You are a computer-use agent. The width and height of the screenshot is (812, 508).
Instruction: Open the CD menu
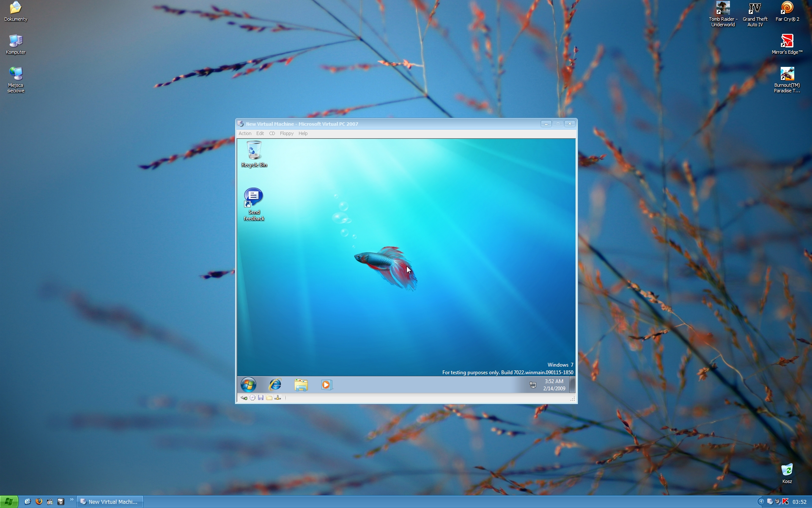[x=272, y=133]
